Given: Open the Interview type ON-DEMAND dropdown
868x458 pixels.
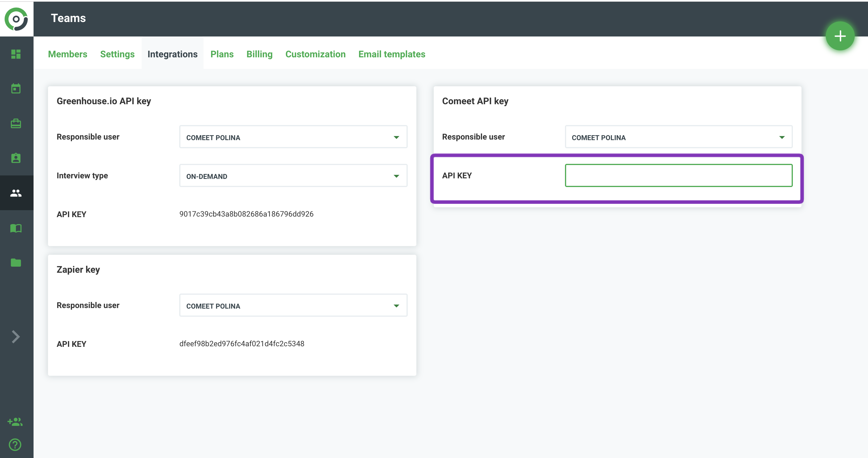Looking at the screenshot, I should click(x=293, y=176).
